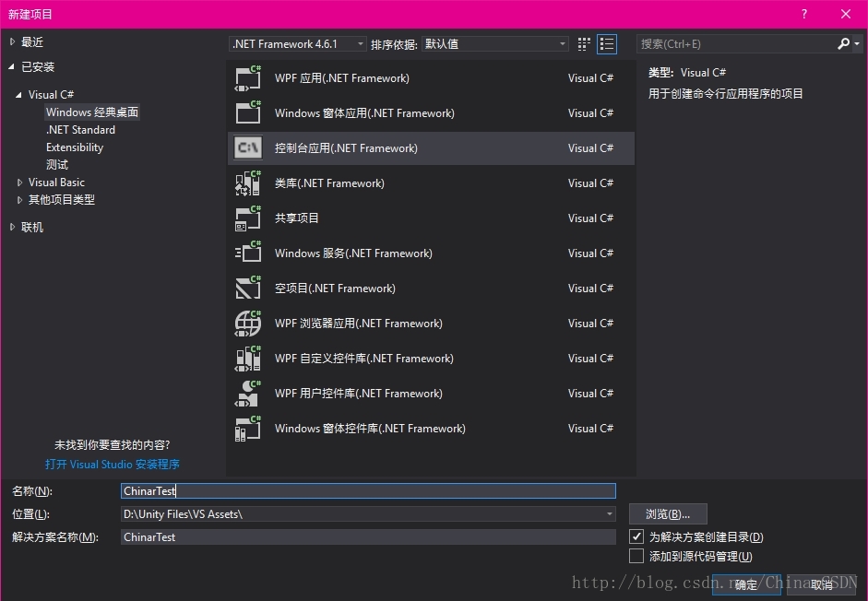Select the 控制台应用 console template icon

pyautogui.click(x=248, y=147)
